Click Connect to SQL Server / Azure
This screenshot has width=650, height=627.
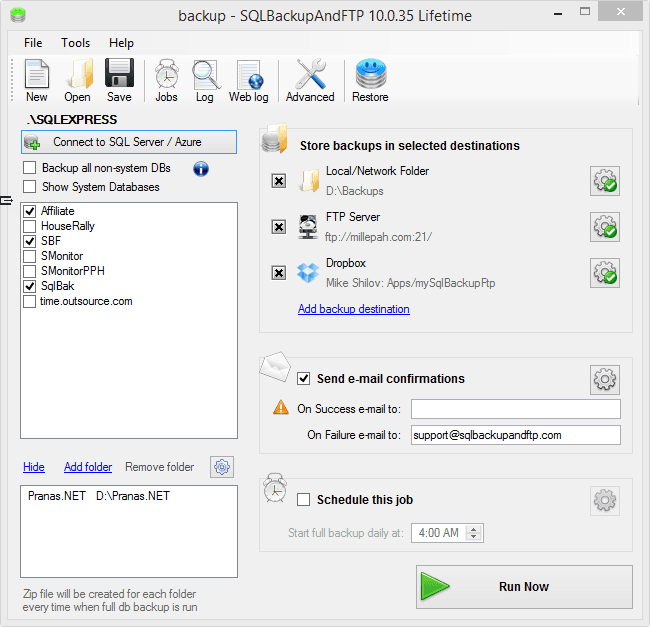pos(129,142)
